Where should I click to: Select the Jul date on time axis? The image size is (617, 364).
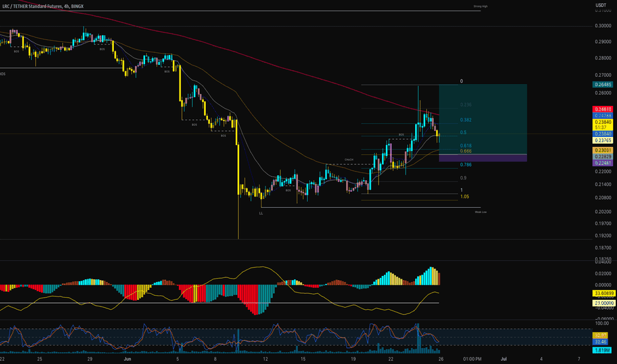[x=503, y=359]
